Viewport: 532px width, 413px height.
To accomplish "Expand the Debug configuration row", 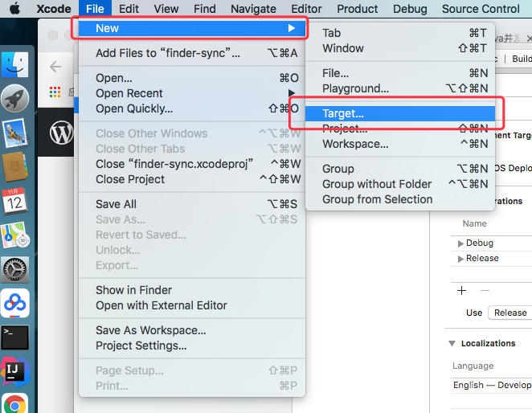I will pos(460,243).
